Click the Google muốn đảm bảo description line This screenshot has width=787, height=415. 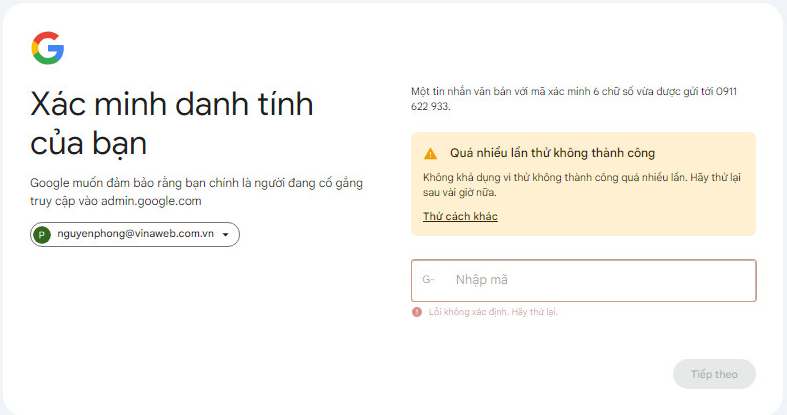pyautogui.click(x=196, y=183)
